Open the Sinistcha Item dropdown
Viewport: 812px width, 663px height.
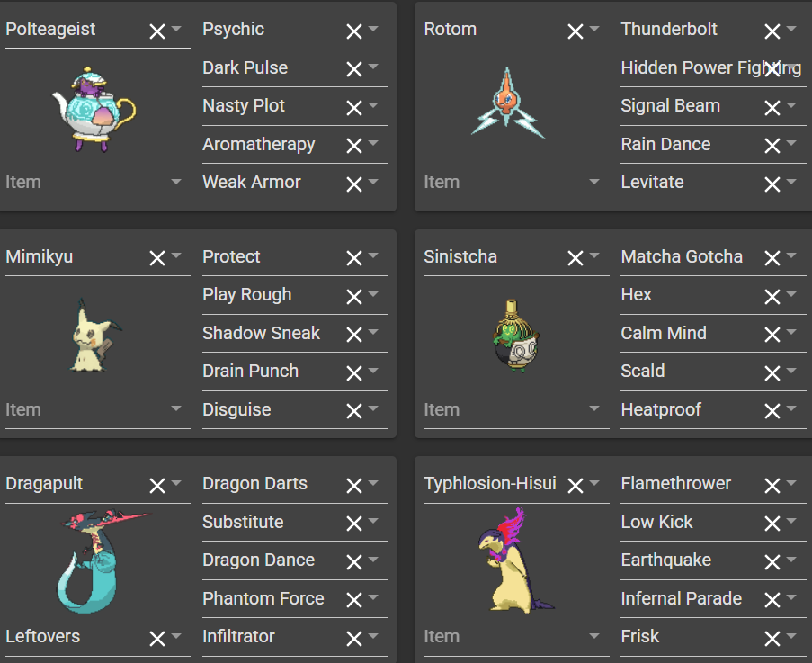516,410
